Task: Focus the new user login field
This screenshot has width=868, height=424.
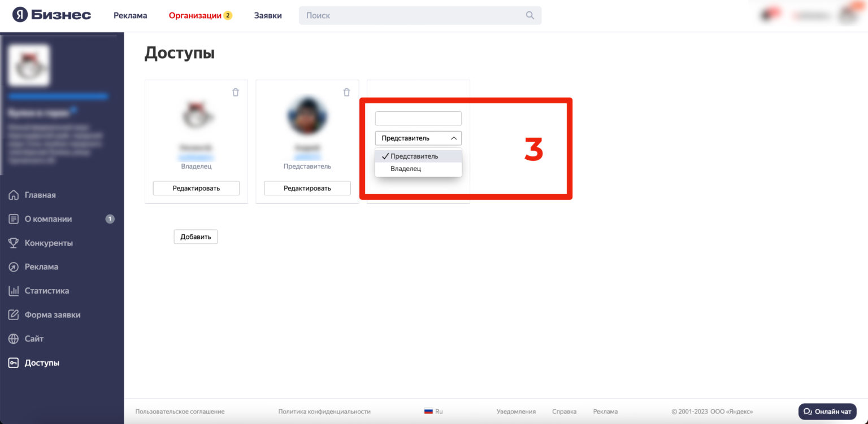Action: point(418,119)
